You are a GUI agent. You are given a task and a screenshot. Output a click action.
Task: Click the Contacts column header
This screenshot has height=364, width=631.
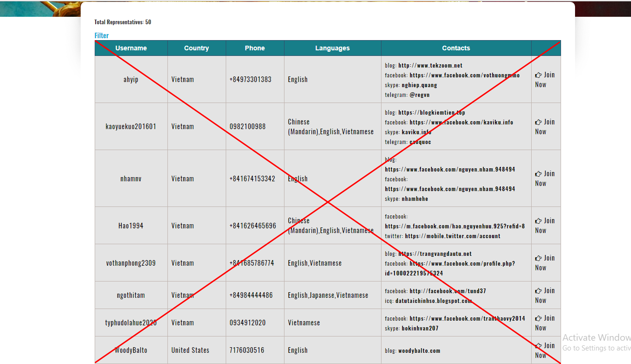coord(456,48)
